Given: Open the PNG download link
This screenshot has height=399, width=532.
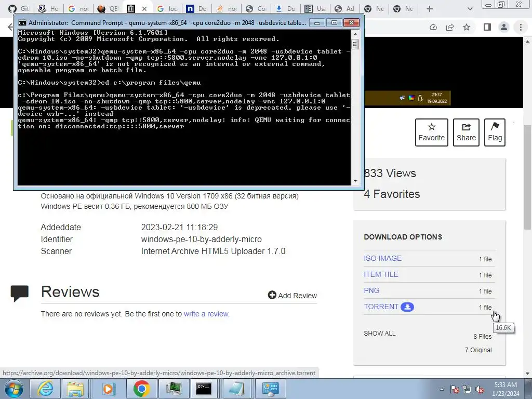Looking at the screenshot, I should pyautogui.click(x=371, y=290).
